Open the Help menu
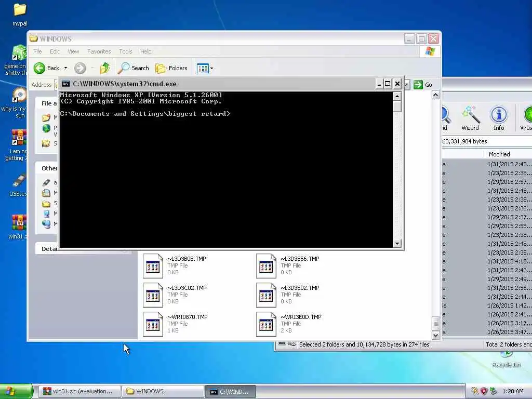The width and height of the screenshot is (532, 399). 145,51
